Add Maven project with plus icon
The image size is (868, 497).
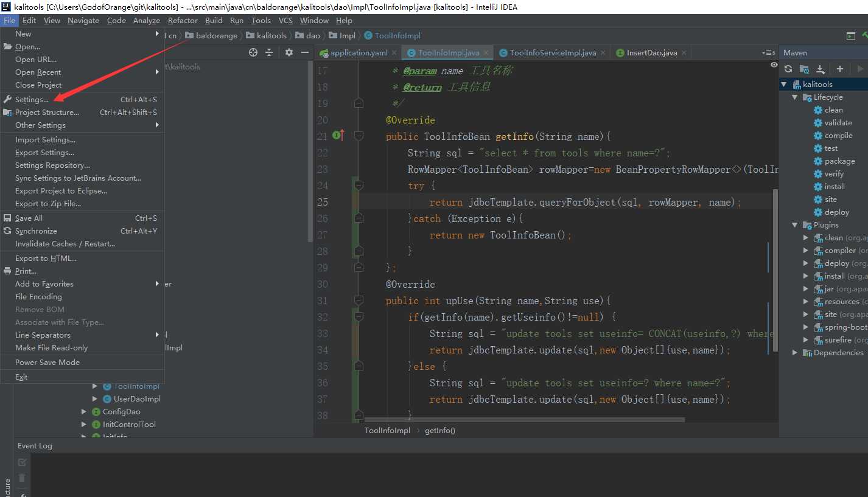tap(840, 69)
